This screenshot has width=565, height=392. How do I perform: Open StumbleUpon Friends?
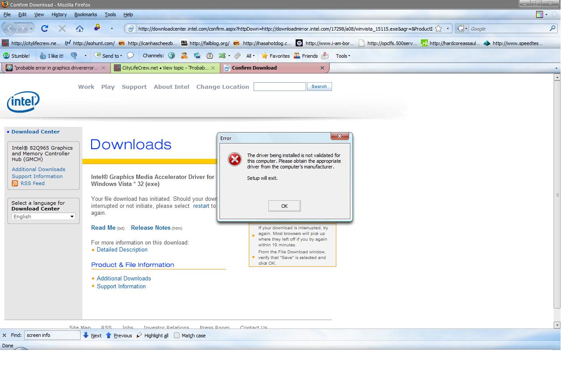(x=306, y=56)
